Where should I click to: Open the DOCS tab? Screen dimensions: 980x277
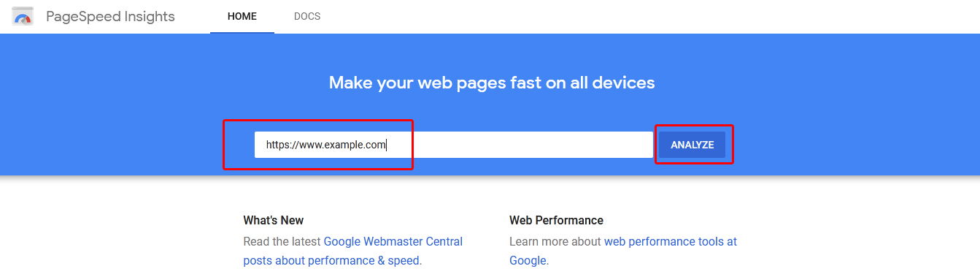pos(307,16)
